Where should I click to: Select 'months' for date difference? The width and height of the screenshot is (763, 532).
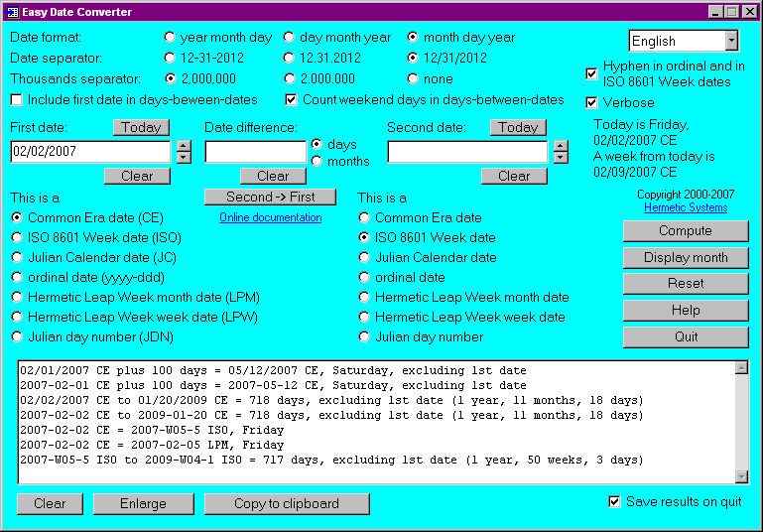coord(317,161)
